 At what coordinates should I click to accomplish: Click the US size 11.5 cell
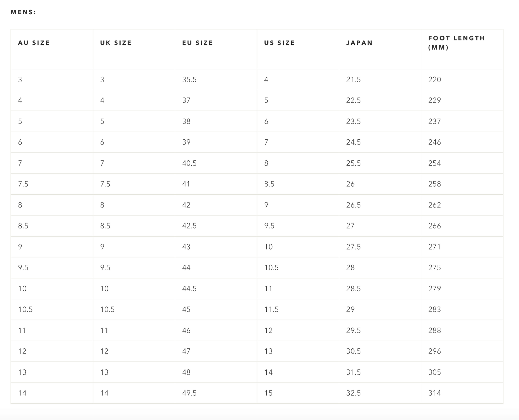tap(272, 309)
